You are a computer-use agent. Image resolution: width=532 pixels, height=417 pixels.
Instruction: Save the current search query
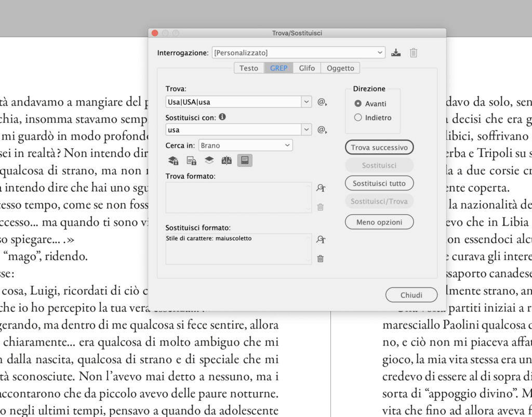(395, 52)
